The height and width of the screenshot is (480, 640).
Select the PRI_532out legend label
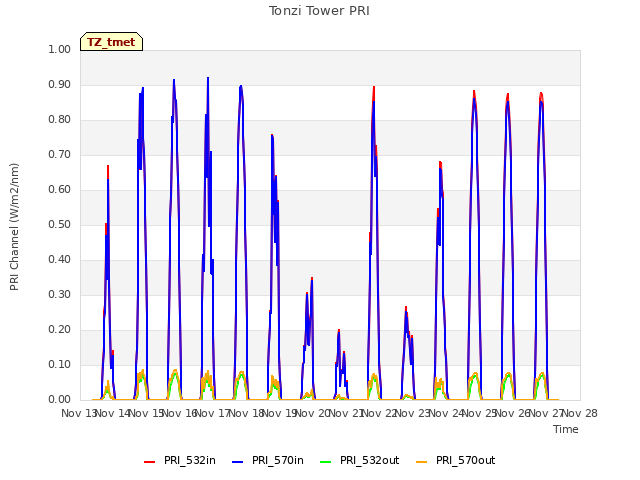[x=370, y=460]
